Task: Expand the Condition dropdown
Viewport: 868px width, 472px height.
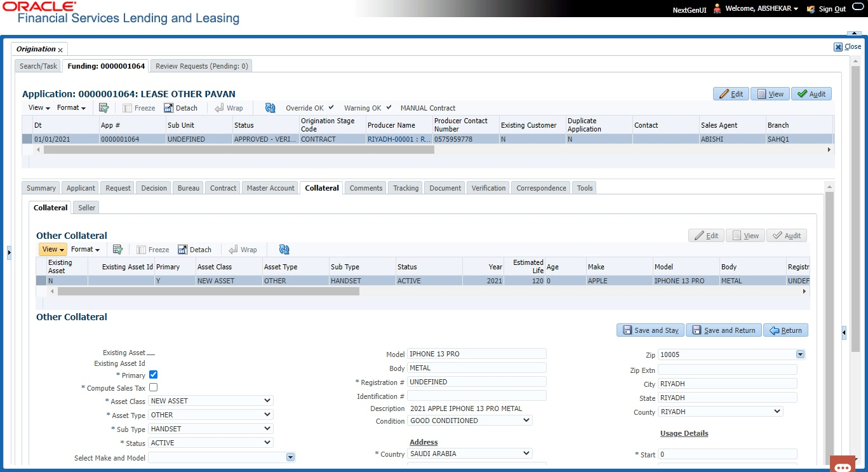Action: (x=470, y=421)
